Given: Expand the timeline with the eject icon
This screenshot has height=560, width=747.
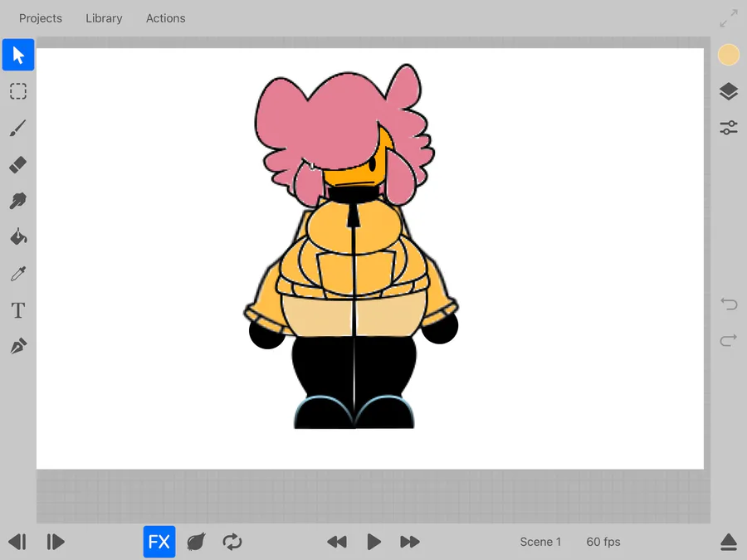Looking at the screenshot, I should [729, 542].
